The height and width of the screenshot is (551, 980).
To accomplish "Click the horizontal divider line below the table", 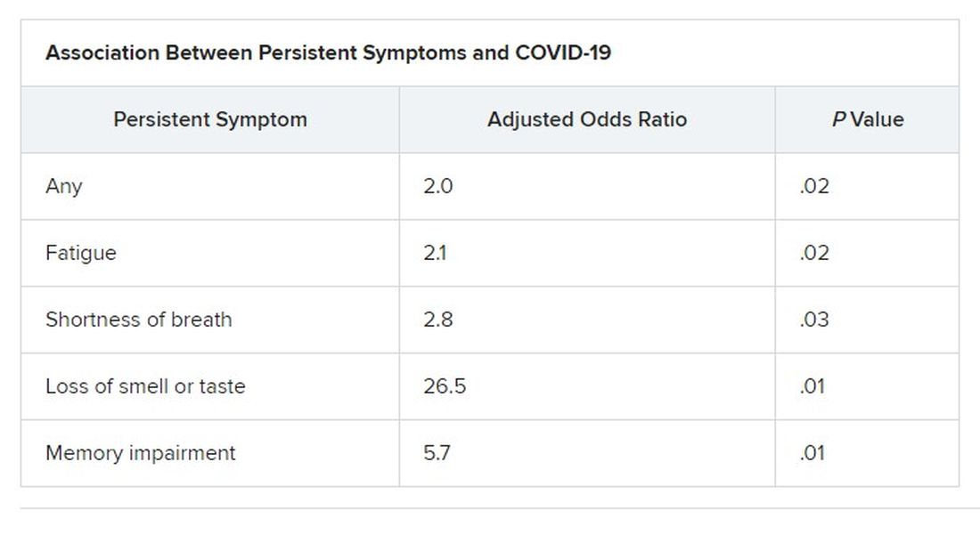I will point(499,508).
